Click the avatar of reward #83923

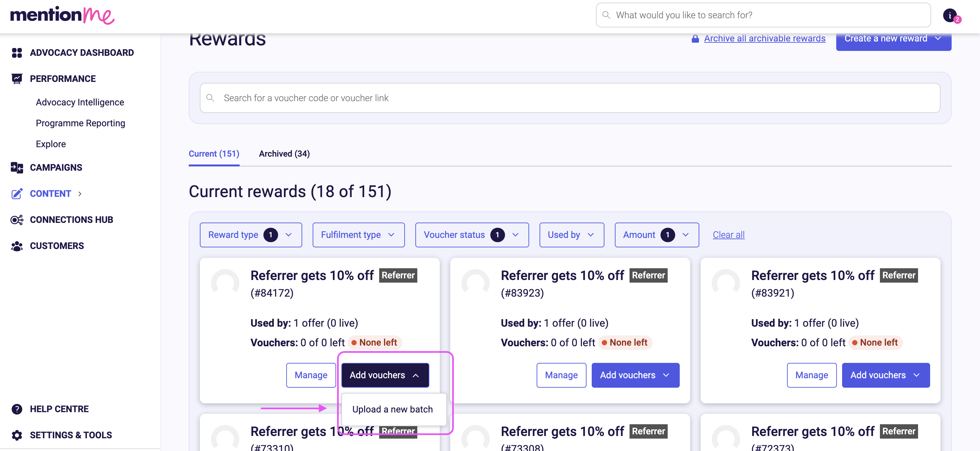(476, 283)
